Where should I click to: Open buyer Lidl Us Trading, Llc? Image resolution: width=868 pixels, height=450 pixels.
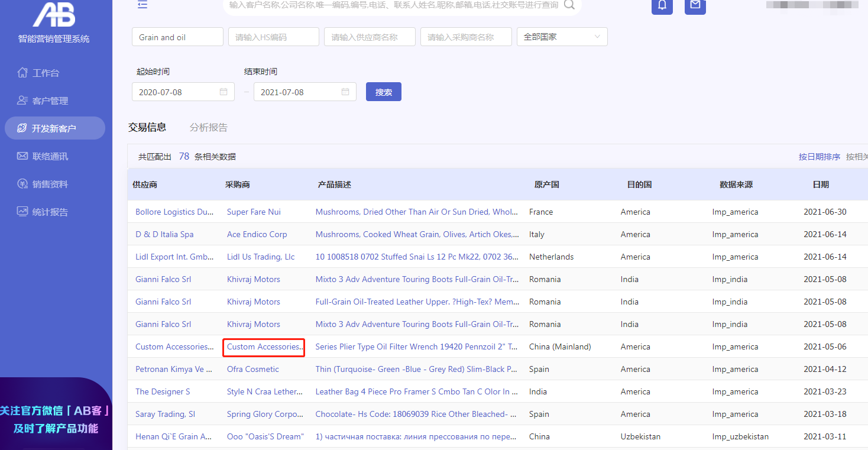261,257
